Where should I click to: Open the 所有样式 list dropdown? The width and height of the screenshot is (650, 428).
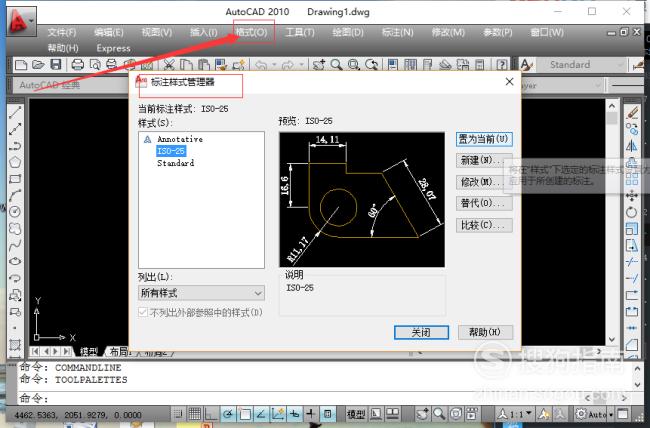201,293
